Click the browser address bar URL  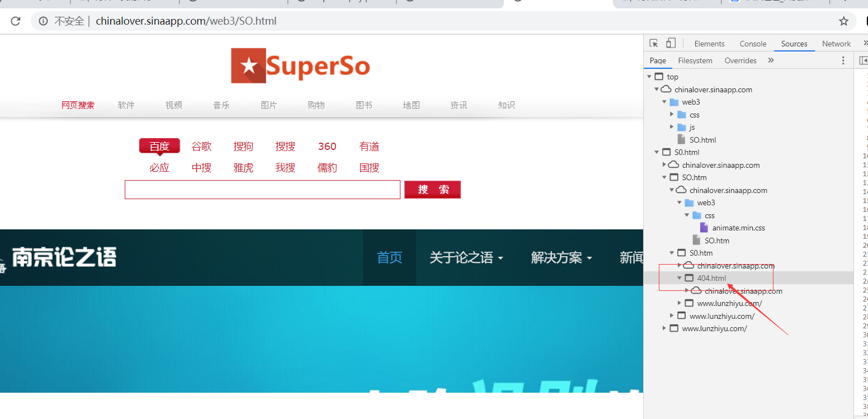click(x=186, y=21)
